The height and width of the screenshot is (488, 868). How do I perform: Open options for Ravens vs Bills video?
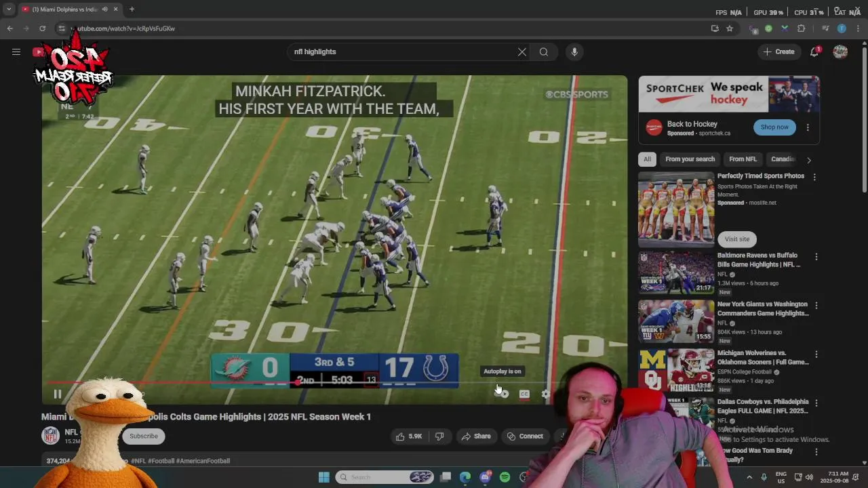pos(816,257)
